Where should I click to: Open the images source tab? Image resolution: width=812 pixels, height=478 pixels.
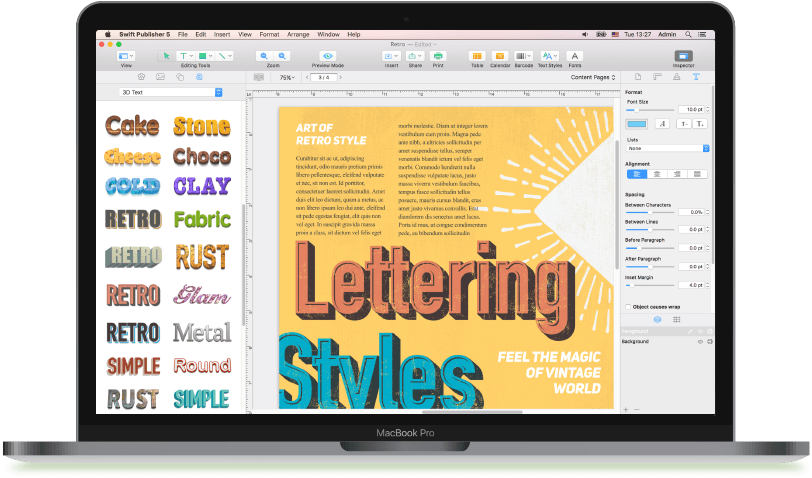(161, 77)
